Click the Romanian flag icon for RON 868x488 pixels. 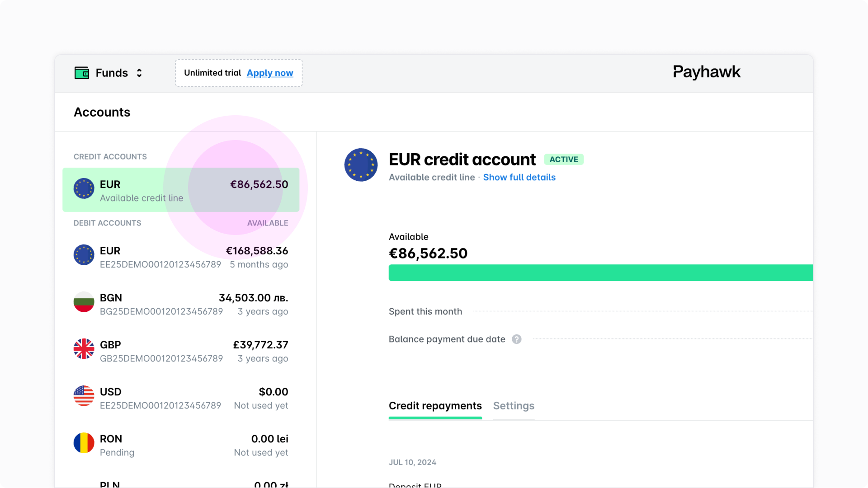84,443
